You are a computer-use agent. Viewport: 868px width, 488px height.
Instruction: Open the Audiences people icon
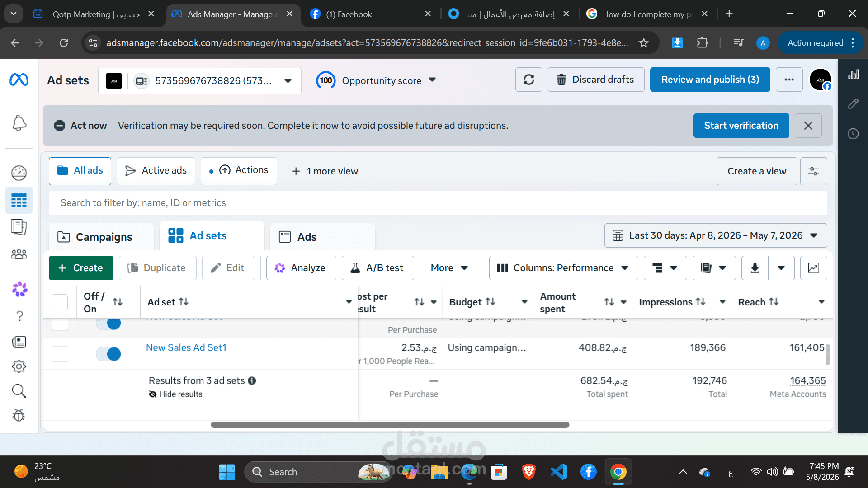coord(19,254)
